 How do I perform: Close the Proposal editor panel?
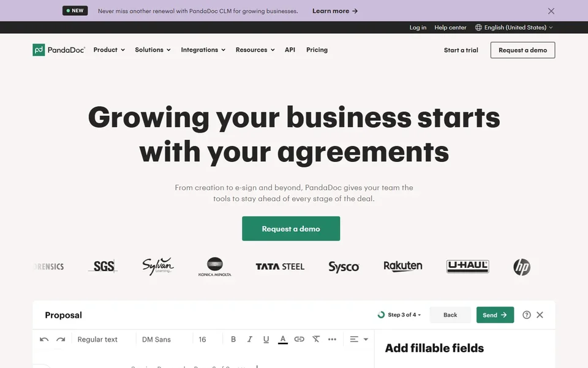coord(540,315)
